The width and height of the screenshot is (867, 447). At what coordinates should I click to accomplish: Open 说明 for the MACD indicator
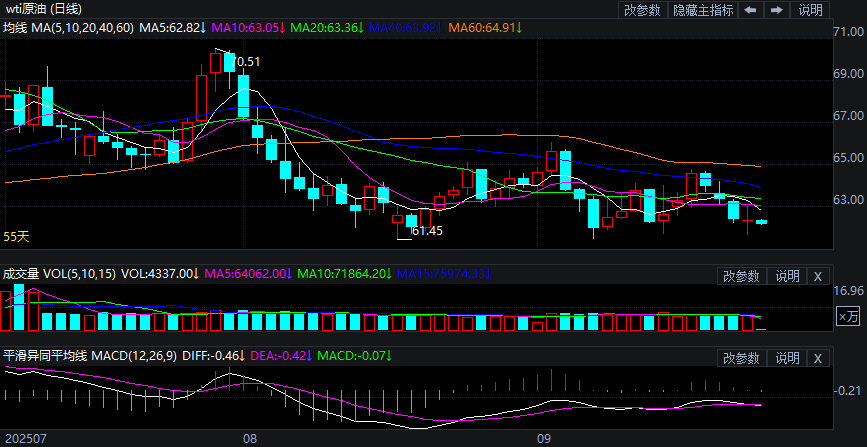(x=787, y=358)
